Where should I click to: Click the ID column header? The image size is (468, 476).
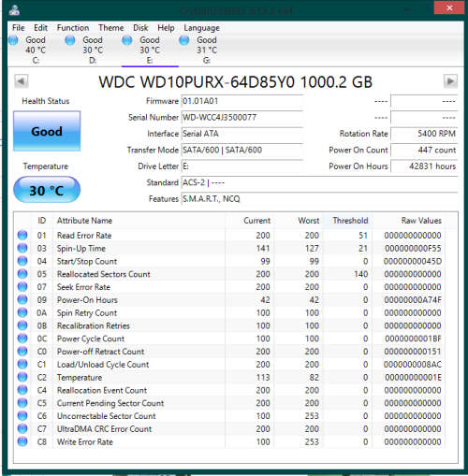[41, 221]
